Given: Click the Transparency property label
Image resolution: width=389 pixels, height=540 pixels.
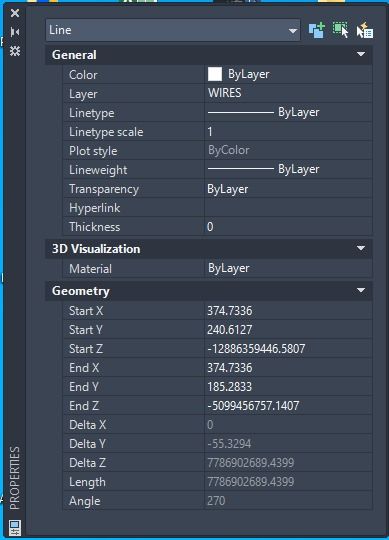Looking at the screenshot, I should pos(104,189).
